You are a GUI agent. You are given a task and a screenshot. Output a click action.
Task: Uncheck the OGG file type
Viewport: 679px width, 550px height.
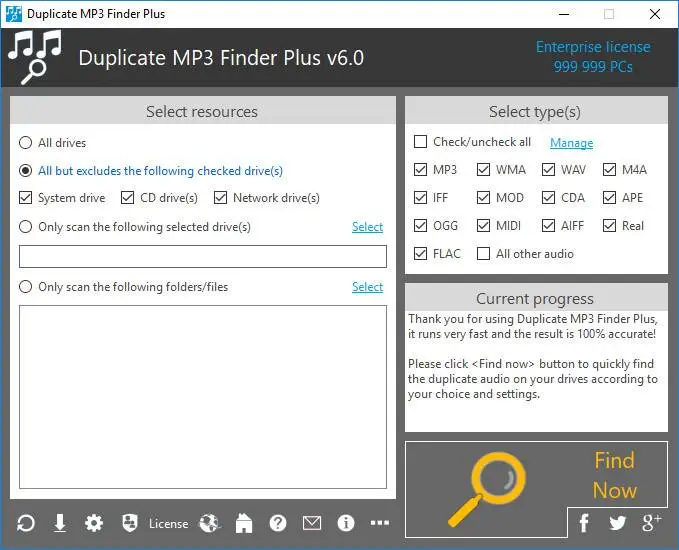tap(420, 225)
